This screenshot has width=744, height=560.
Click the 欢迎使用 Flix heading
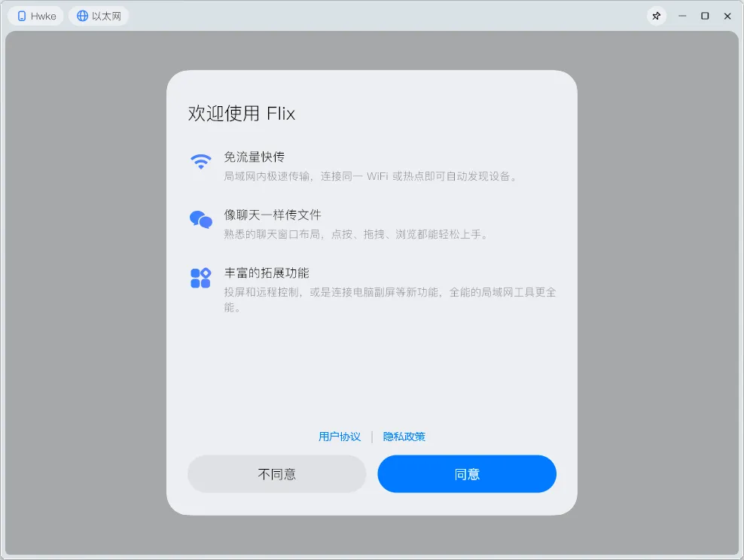(x=242, y=114)
